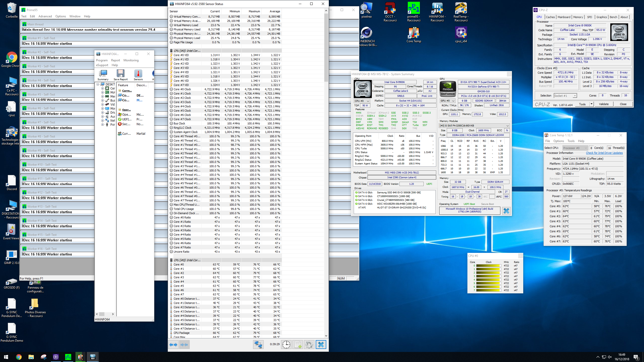Click the Save Report floppy icon
The width and height of the screenshot is (644, 362).
click(120, 75)
